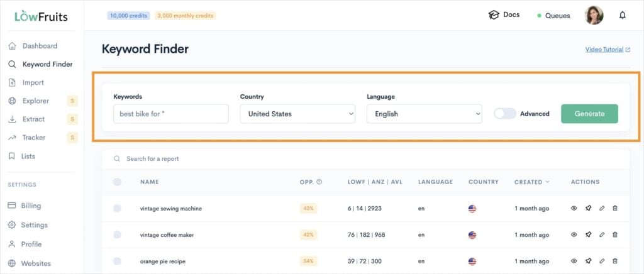Image resolution: width=644 pixels, height=274 pixels.
Task: Click the notification bell icon
Action: [x=622, y=15]
